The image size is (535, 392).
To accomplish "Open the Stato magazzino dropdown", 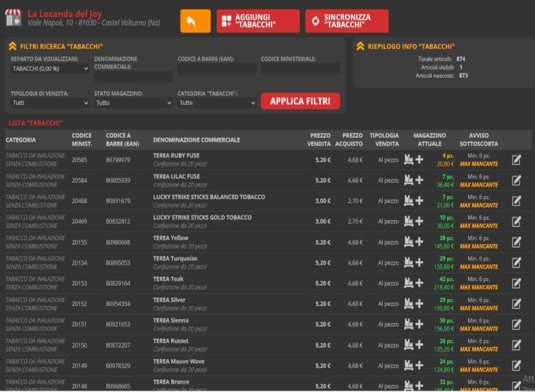I will point(134,103).
